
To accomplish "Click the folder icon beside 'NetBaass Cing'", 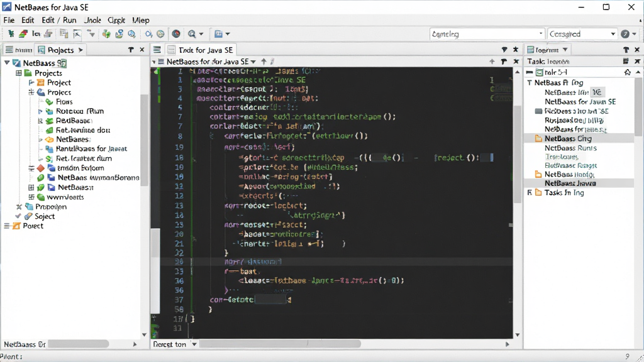I will coord(538,139).
